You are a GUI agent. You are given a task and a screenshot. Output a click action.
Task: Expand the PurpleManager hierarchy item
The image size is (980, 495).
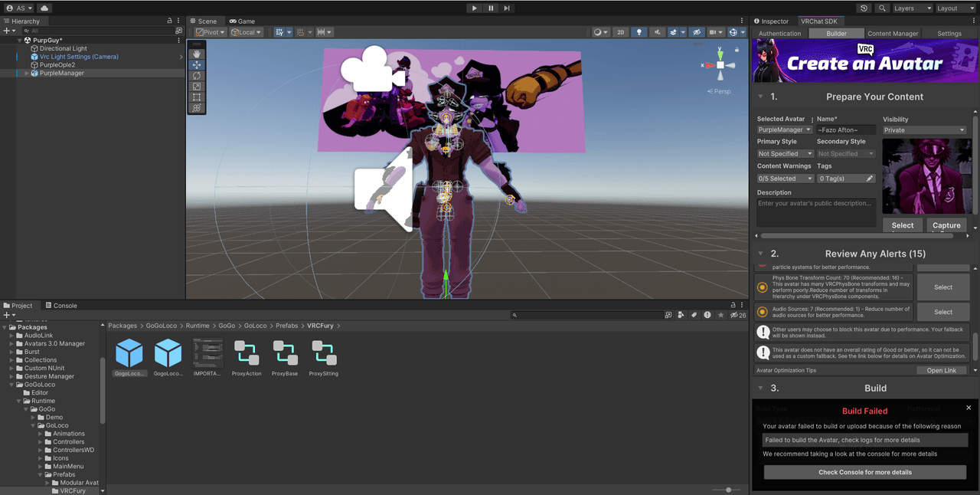coord(27,74)
